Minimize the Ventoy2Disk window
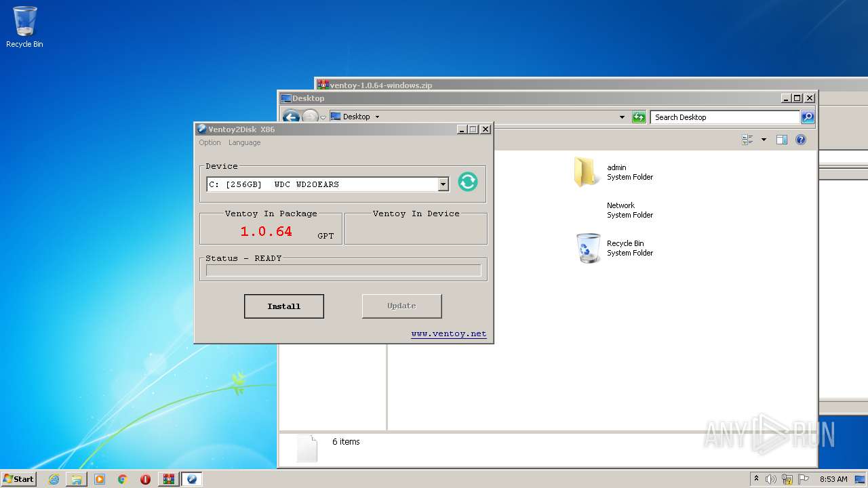This screenshot has width=868, height=488. [x=462, y=129]
